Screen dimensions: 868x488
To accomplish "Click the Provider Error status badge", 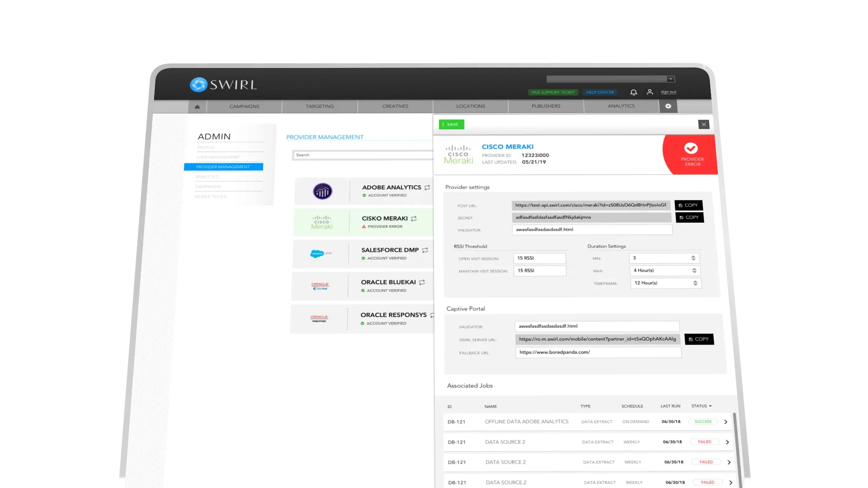I will pyautogui.click(x=692, y=155).
